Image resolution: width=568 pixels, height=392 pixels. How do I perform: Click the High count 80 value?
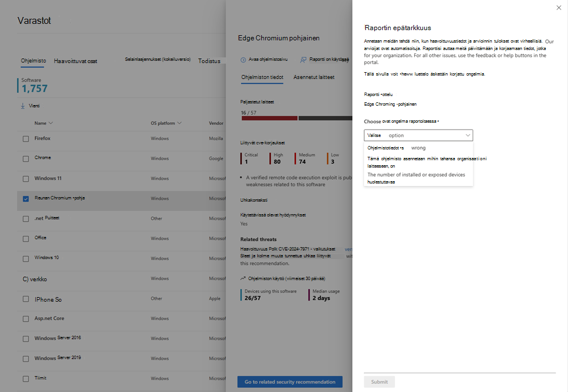(277, 162)
